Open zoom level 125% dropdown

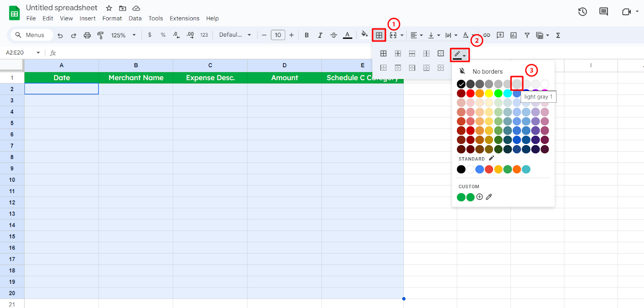tap(123, 35)
